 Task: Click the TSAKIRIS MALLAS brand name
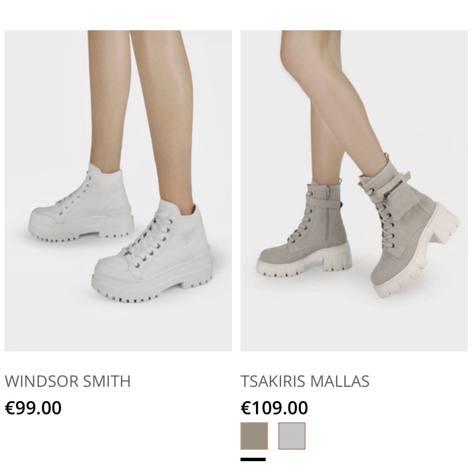(305, 381)
